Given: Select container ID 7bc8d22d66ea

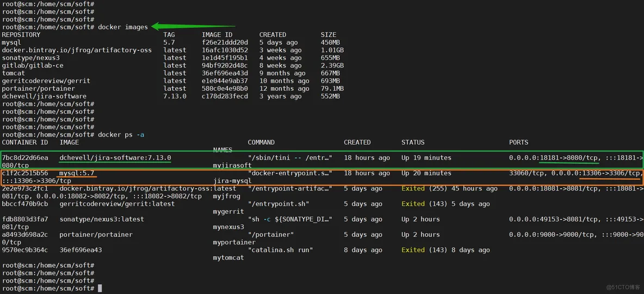Looking at the screenshot, I should click(x=24, y=158).
